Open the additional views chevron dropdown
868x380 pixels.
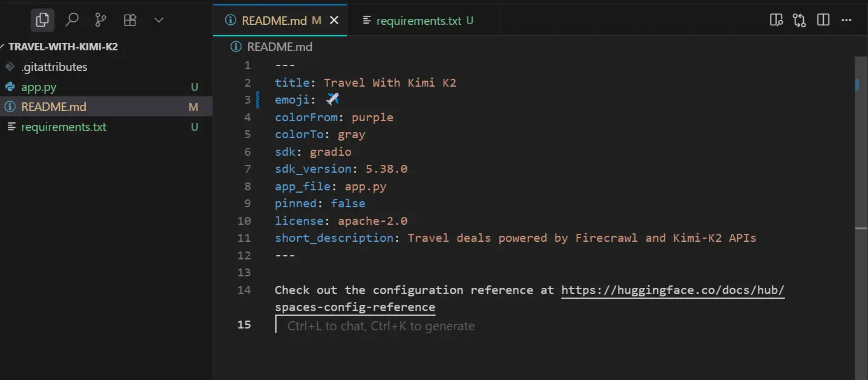tap(159, 19)
